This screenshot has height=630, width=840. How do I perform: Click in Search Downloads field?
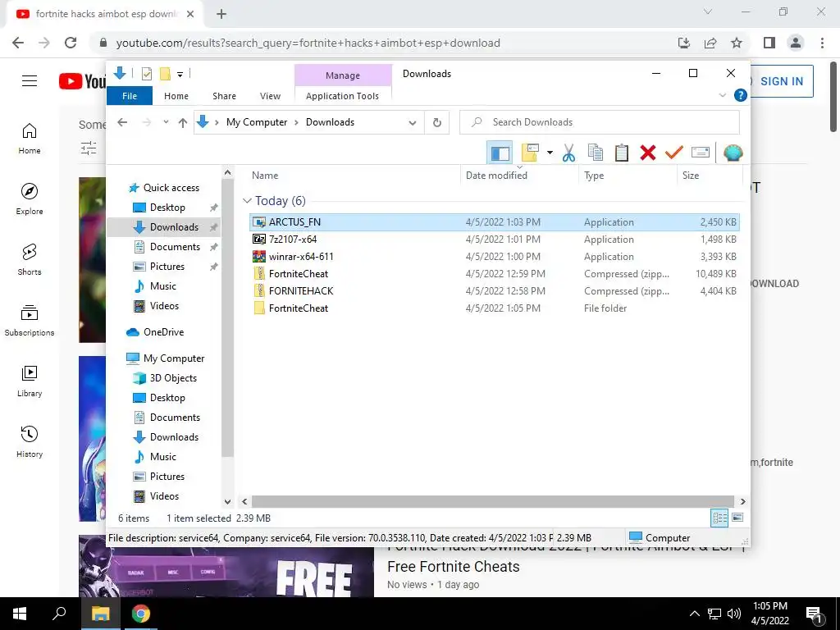coord(600,122)
